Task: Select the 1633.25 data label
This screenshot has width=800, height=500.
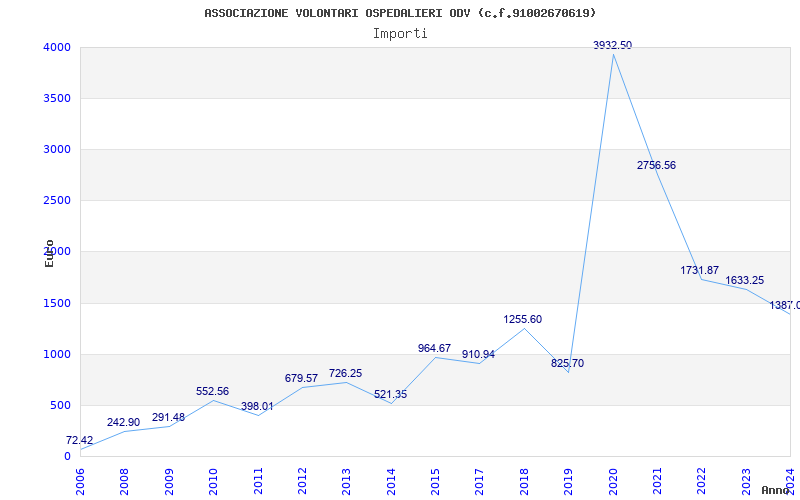Action: pyautogui.click(x=744, y=280)
